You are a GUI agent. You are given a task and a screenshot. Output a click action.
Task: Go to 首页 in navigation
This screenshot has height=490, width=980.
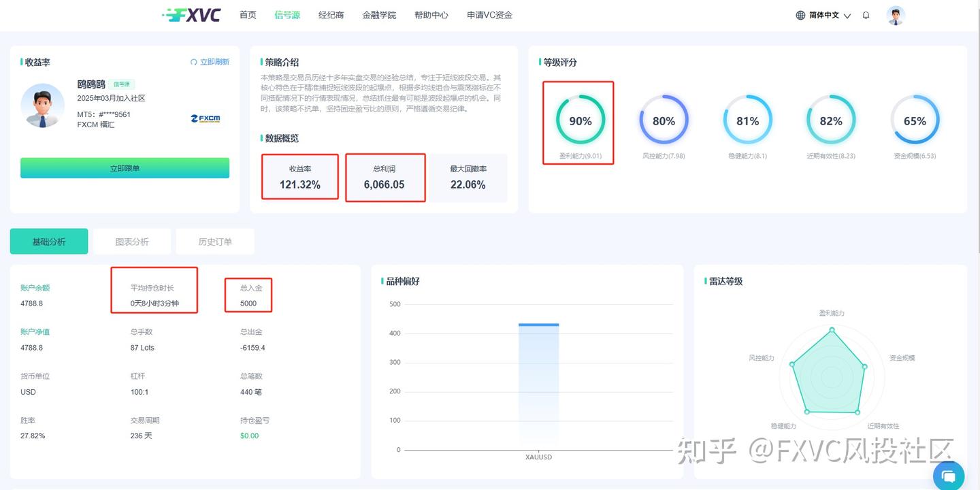point(248,15)
